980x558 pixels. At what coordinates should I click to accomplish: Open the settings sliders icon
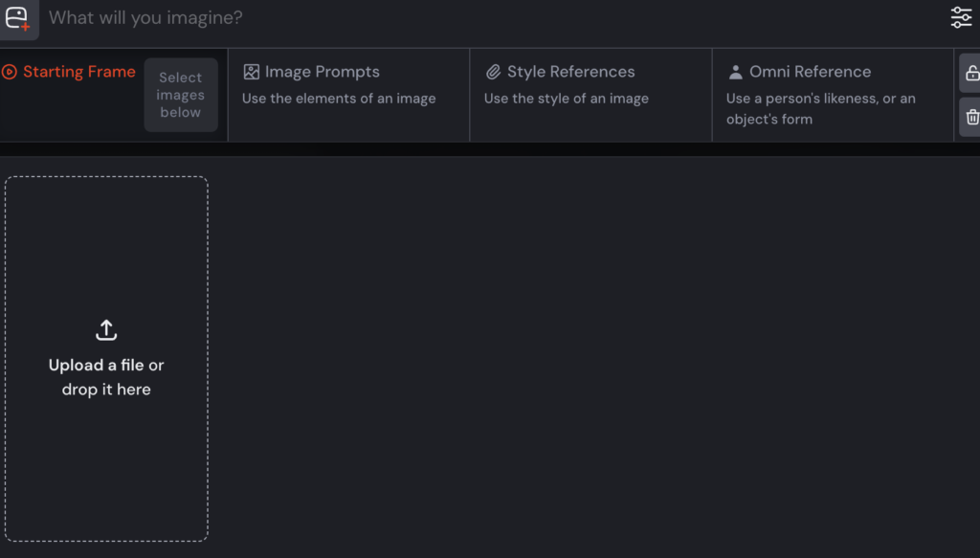click(x=961, y=17)
